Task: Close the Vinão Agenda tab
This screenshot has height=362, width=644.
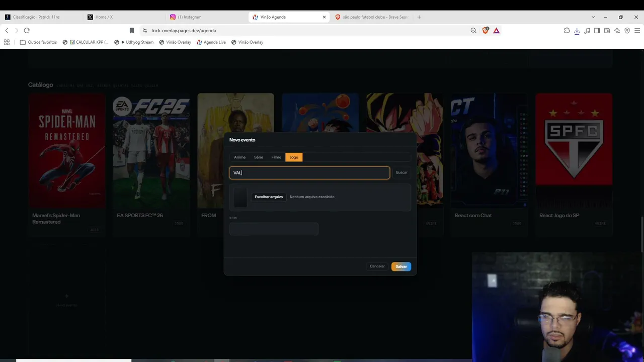Action: pos(325,17)
